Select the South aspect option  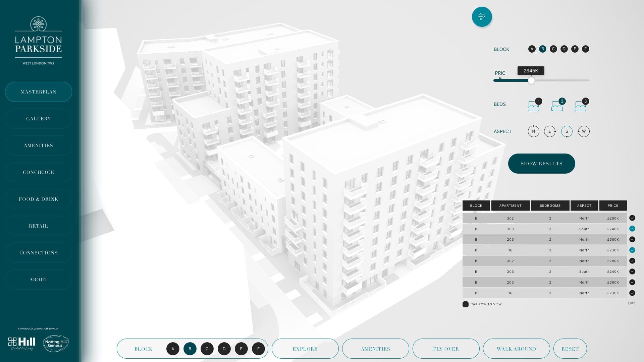[567, 131]
